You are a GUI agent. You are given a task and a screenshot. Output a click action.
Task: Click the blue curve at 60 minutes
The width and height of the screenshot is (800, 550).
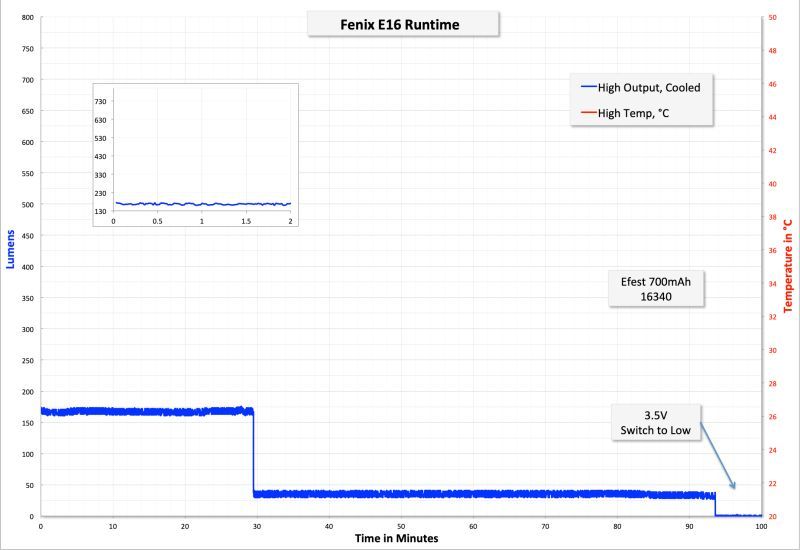[x=473, y=494]
